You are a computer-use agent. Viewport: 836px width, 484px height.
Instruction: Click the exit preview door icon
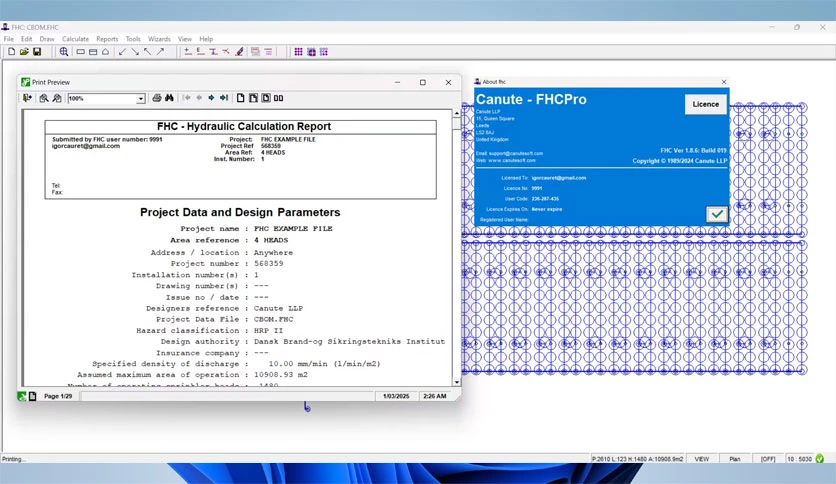(x=27, y=98)
